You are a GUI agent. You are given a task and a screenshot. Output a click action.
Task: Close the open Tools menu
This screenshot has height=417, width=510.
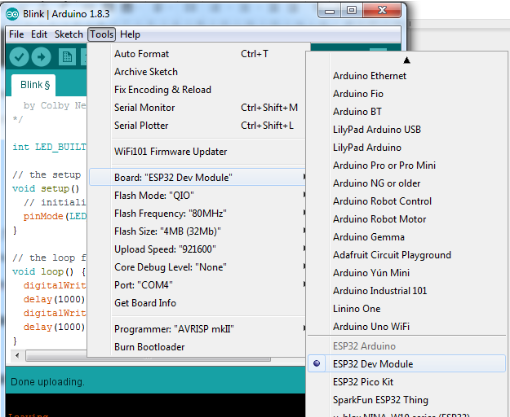tap(102, 34)
